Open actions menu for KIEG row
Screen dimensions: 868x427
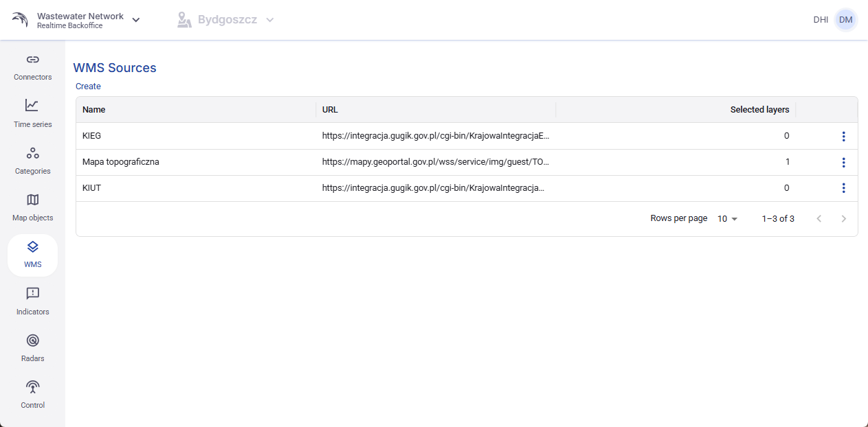click(843, 137)
